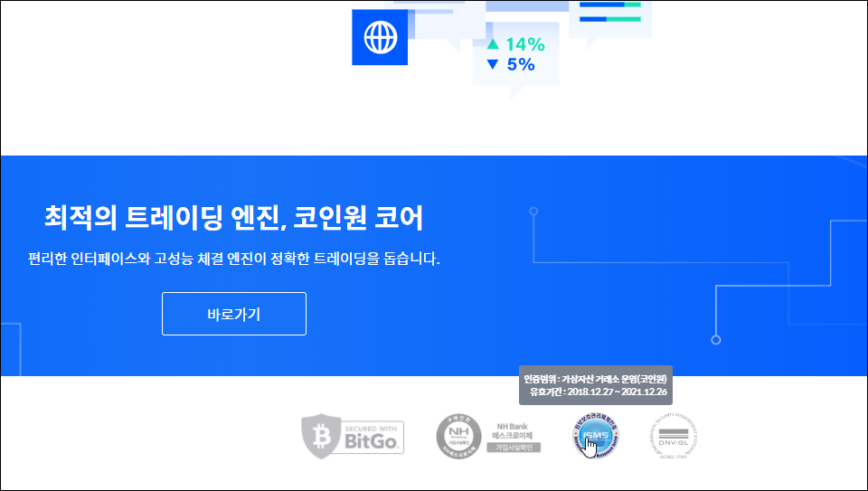The height and width of the screenshot is (491, 868).
Task: Click the 5% down-arrow value
Action: [511, 65]
